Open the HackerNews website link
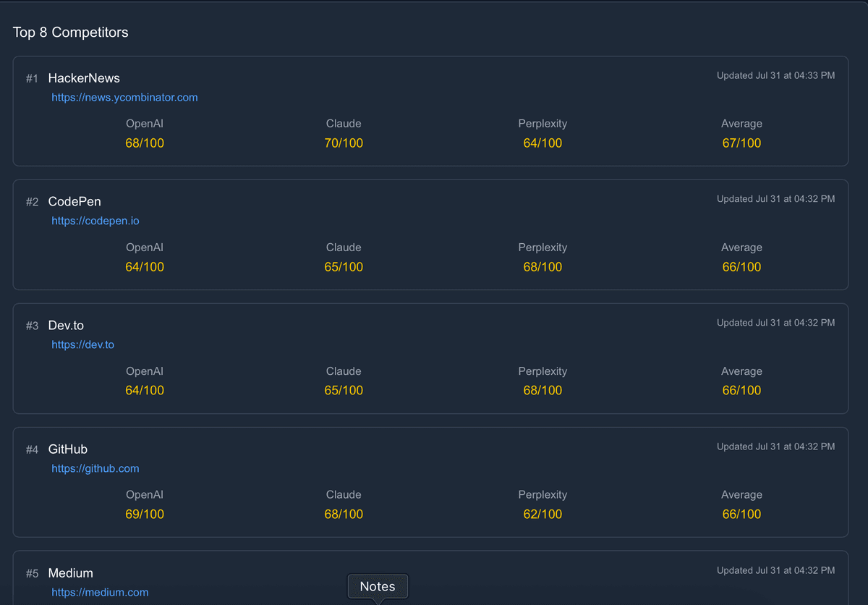The width and height of the screenshot is (868, 605). pyautogui.click(x=124, y=97)
